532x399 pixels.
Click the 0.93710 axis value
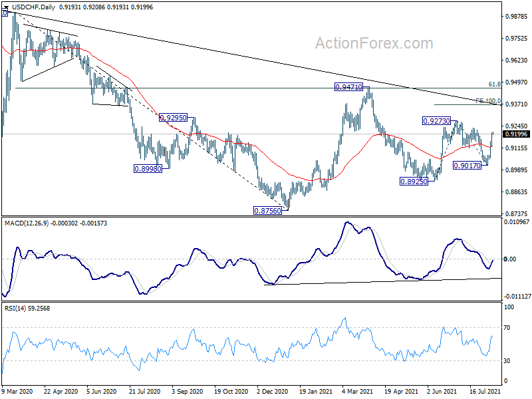(x=517, y=104)
